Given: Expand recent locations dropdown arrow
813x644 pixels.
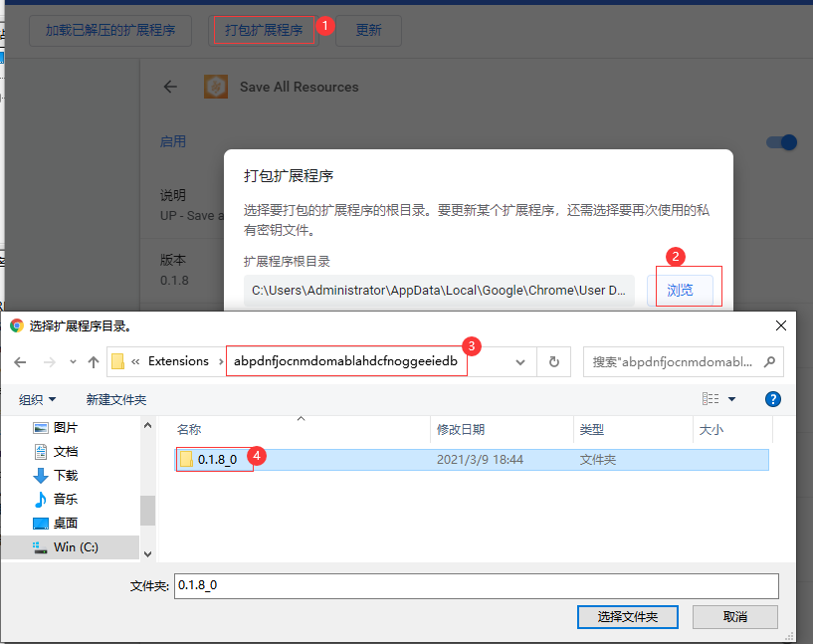Looking at the screenshot, I should coord(71,361).
